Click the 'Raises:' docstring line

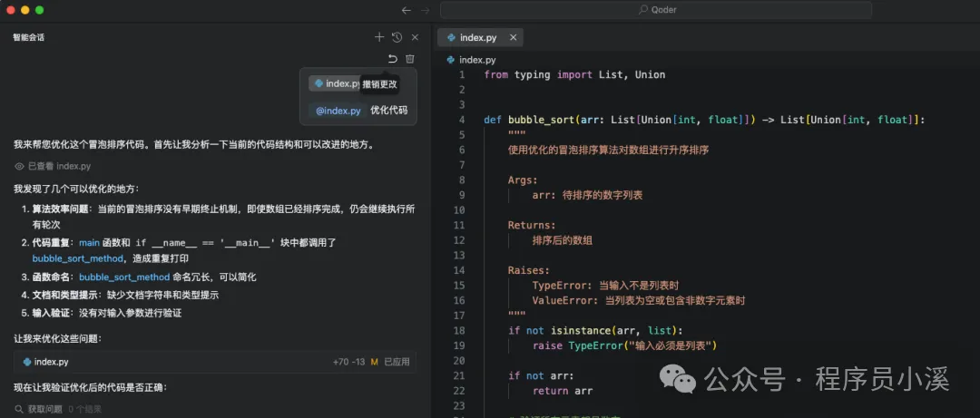[528, 270]
